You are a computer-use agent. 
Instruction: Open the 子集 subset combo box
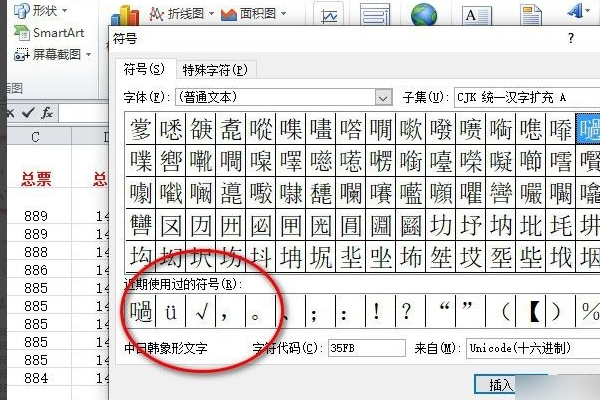pos(527,98)
